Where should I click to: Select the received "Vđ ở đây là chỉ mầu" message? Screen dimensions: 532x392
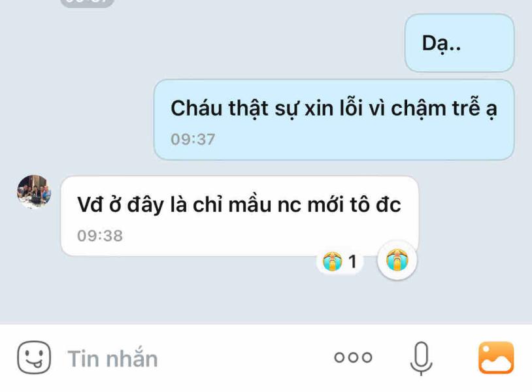pos(240,216)
